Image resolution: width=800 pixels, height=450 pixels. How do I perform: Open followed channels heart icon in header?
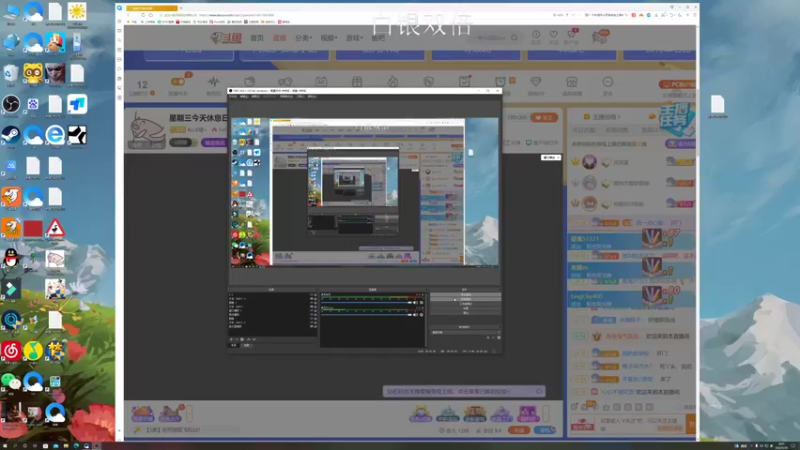pyautogui.click(x=554, y=35)
